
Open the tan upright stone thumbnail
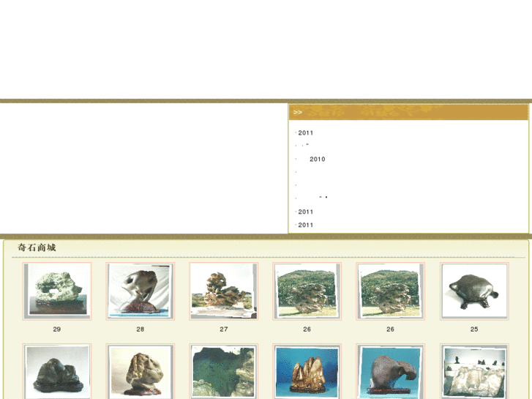[140, 371]
